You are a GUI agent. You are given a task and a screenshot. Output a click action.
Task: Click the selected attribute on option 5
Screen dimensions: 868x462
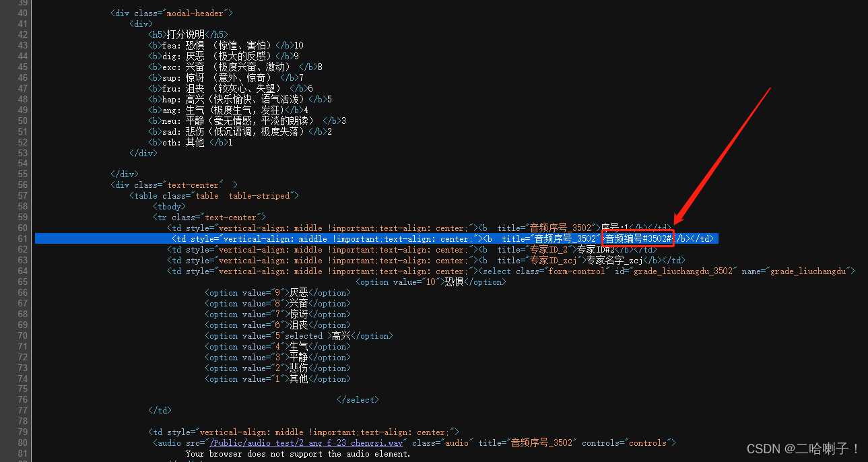point(304,336)
